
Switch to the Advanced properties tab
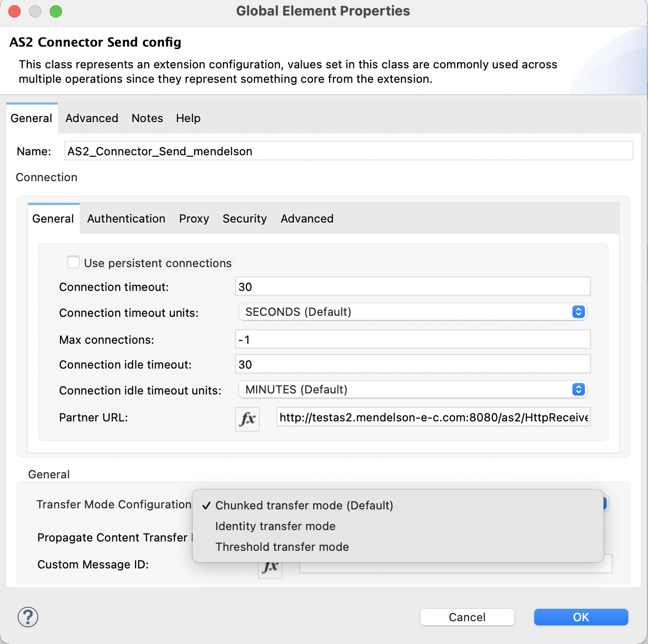[x=92, y=118]
